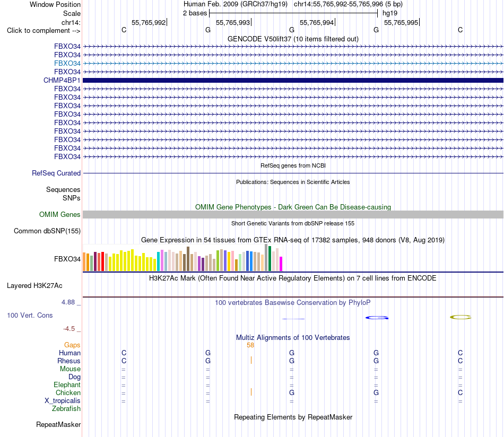
Task: Click the orange 'Gaps' row label
Action: (x=72, y=345)
